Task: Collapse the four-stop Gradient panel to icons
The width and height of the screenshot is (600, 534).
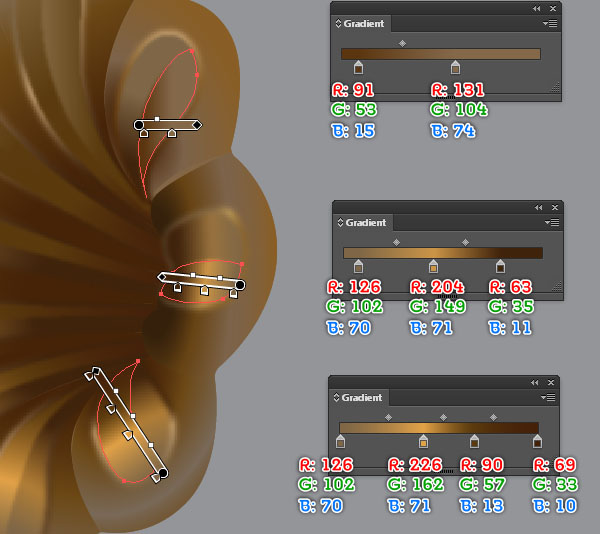Action: 535,383
